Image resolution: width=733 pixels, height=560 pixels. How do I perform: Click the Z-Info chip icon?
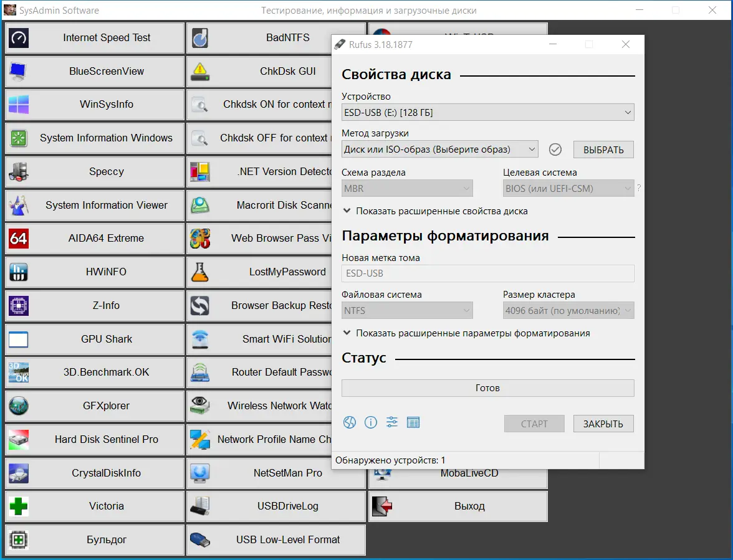pyautogui.click(x=19, y=306)
